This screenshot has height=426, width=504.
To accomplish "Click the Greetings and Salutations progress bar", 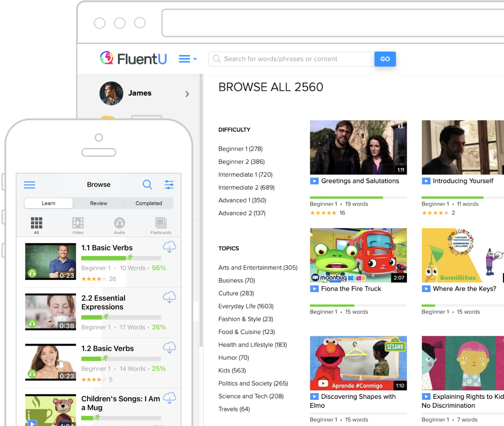I will click(358, 197).
